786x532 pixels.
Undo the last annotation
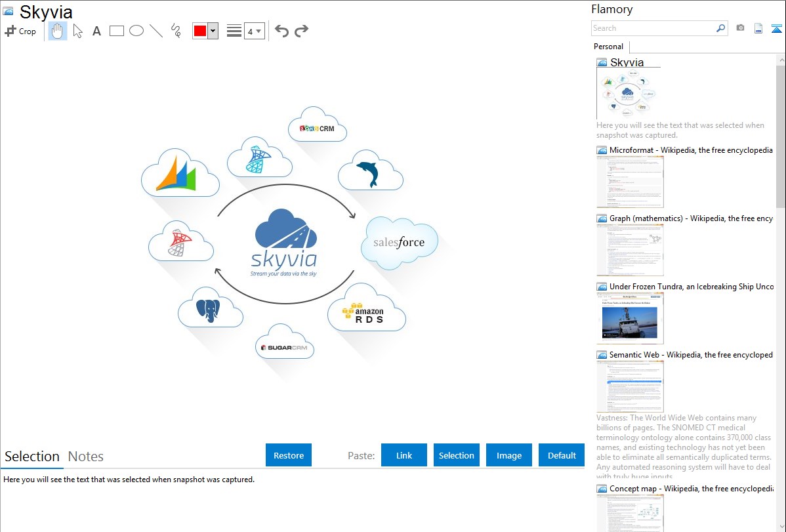281,31
